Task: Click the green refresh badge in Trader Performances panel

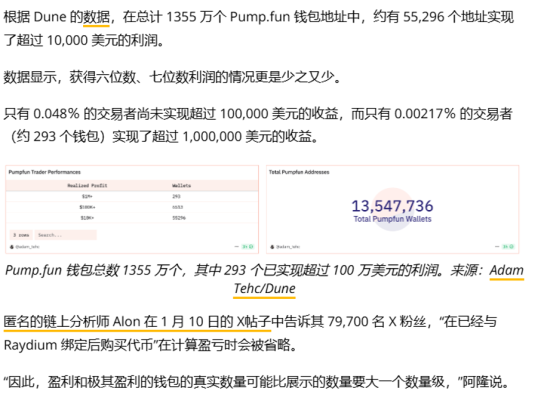Action: click(248, 246)
